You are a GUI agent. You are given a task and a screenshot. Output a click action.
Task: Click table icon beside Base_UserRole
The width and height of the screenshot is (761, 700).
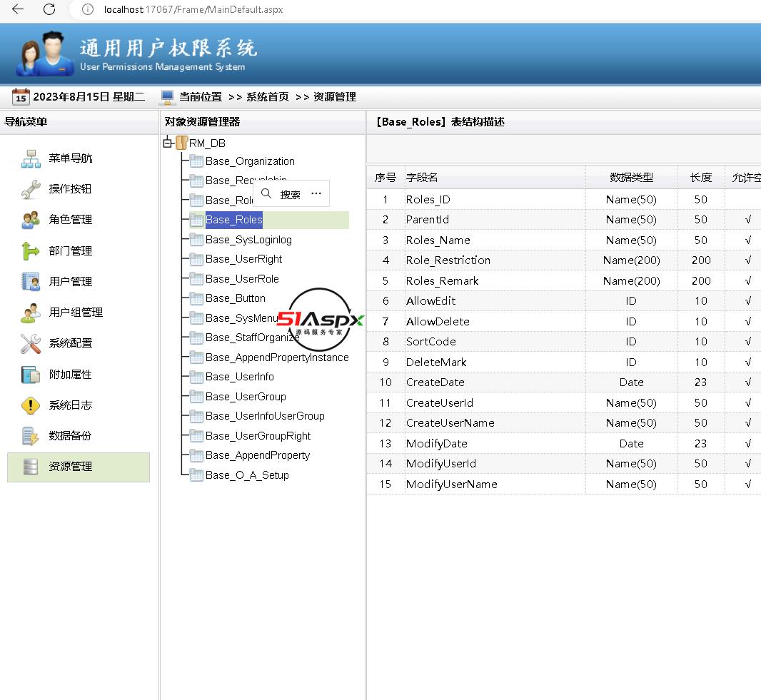point(196,279)
